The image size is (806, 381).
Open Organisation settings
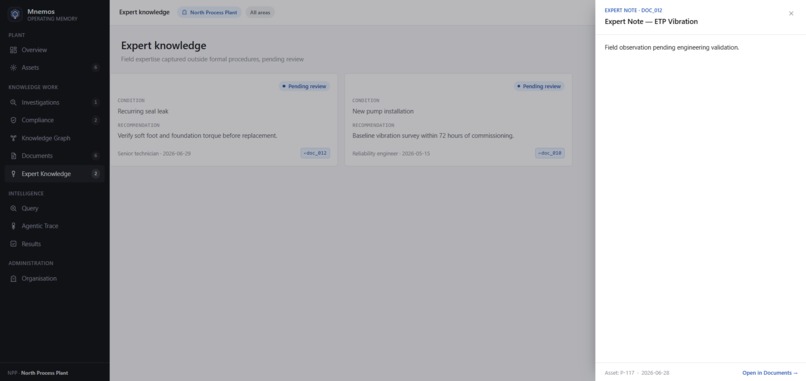pos(54,278)
